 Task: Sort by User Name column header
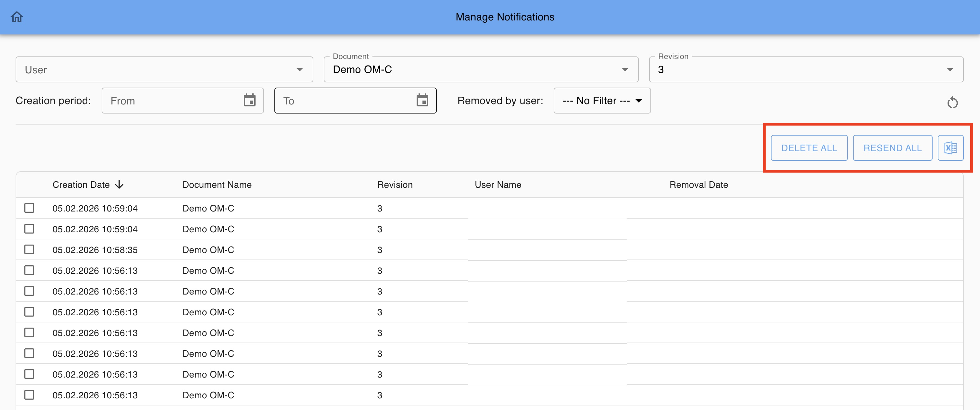pyautogui.click(x=497, y=185)
